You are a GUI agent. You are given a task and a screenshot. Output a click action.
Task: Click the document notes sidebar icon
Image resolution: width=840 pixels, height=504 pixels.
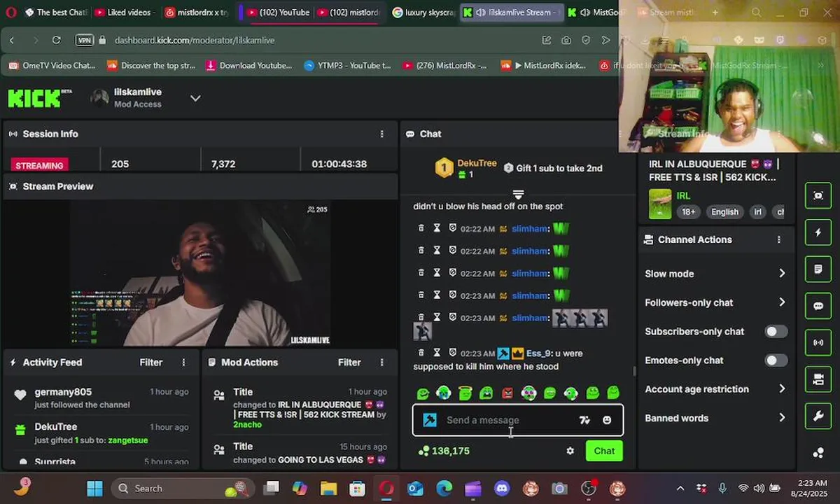(x=818, y=269)
